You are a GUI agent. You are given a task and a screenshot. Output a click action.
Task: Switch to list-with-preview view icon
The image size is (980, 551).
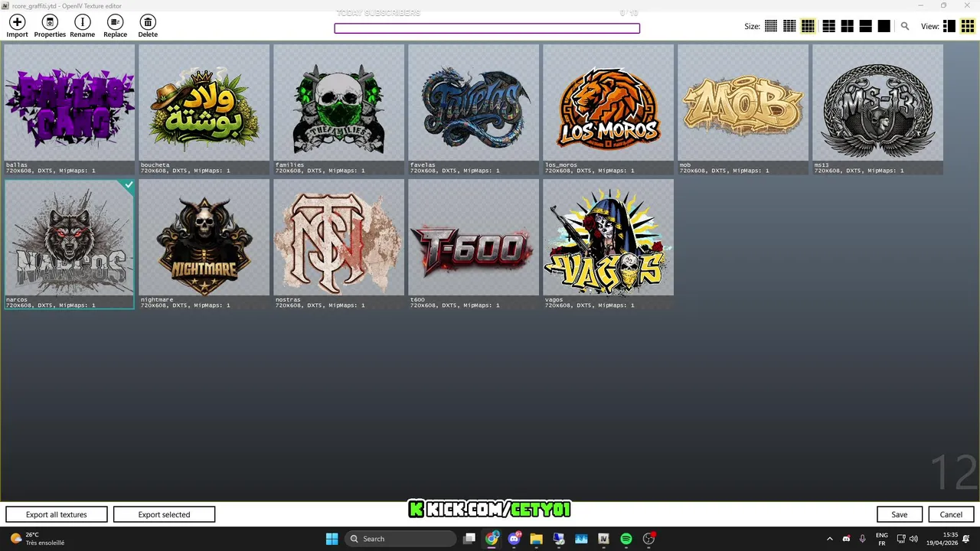click(949, 26)
